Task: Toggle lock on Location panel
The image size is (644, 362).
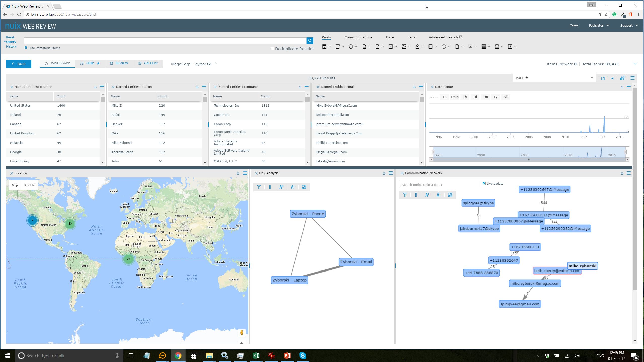Action: [x=238, y=173]
